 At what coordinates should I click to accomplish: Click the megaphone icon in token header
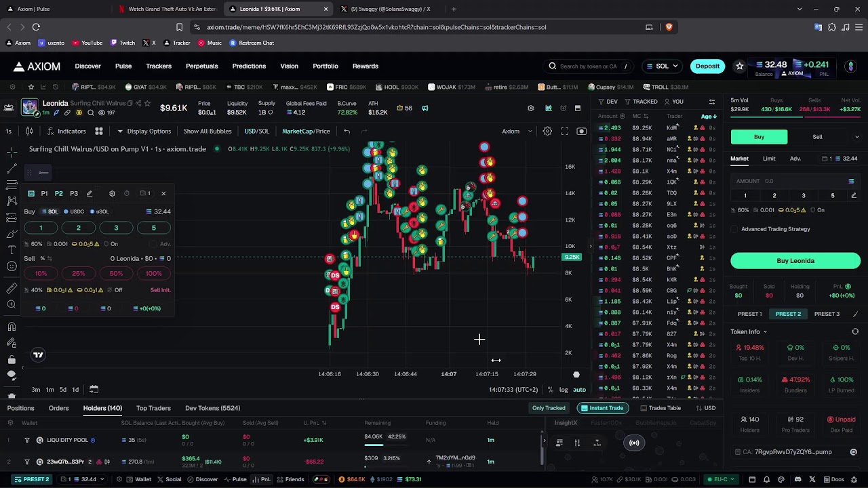click(x=425, y=108)
